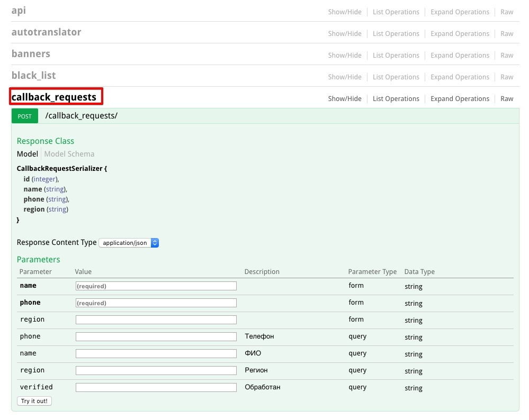
Task: Click Expand Operations for autotranslator
Action: [460, 34]
